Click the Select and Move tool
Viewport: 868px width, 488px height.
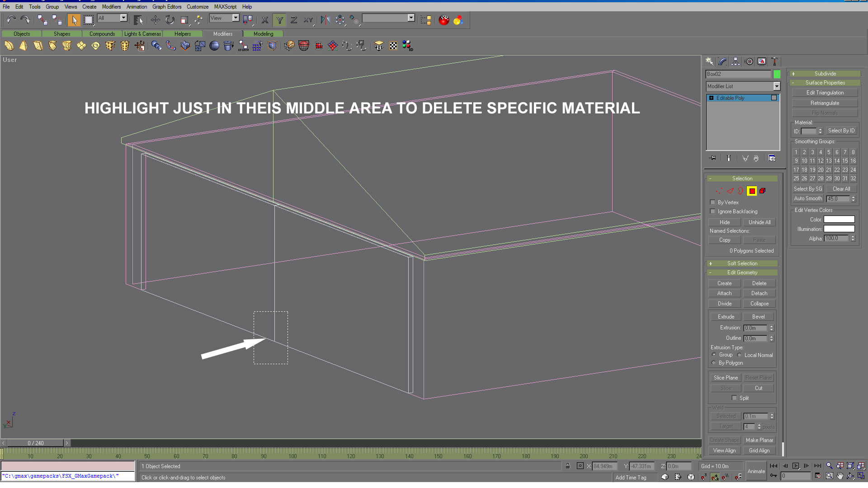point(155,20)
